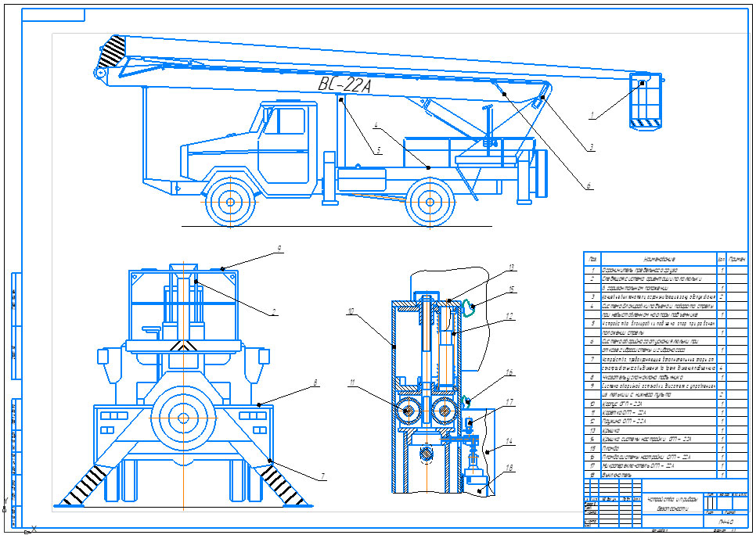Click the 'Каретка ОГП – 22А' table row

(x=666, y=412)
